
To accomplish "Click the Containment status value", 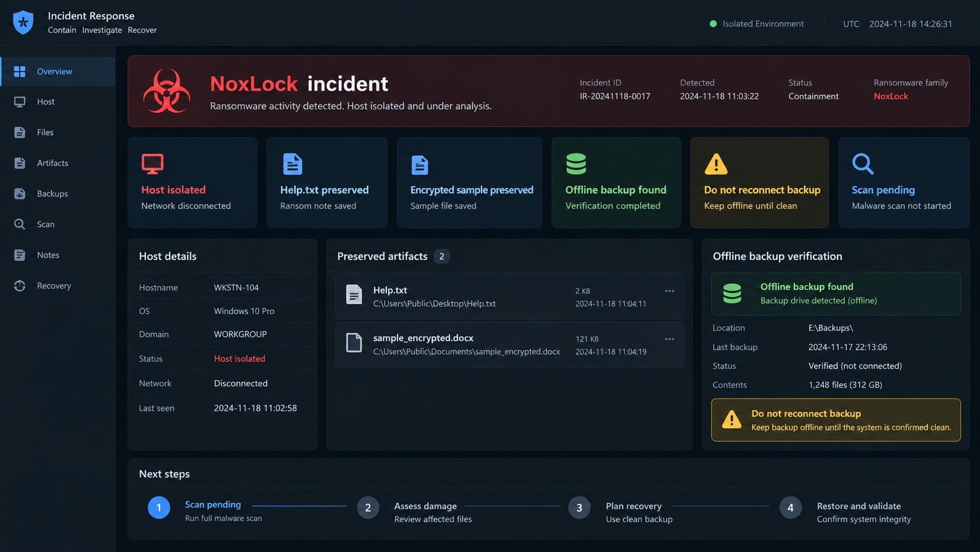I will tap(814, 96).
